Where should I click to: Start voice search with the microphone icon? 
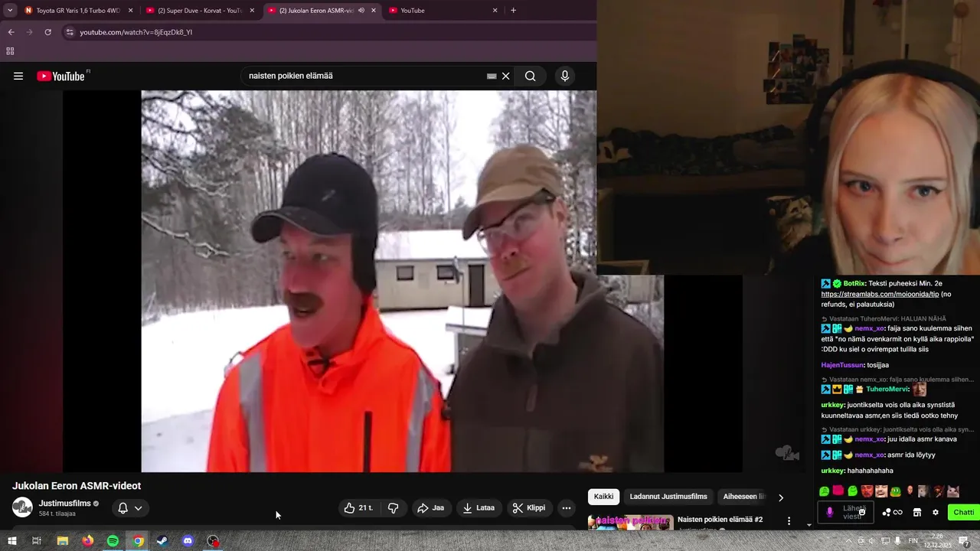point(565,76)
